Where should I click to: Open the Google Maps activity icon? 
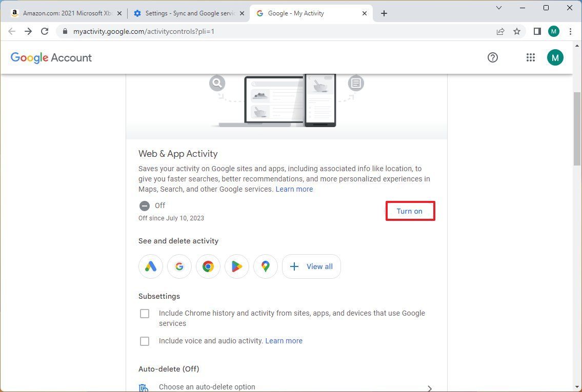265,266
